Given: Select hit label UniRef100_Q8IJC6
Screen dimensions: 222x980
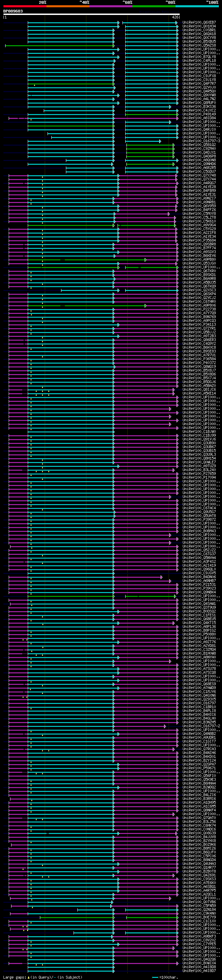Looking at the screenshot, I should click(x=199, y=390).
